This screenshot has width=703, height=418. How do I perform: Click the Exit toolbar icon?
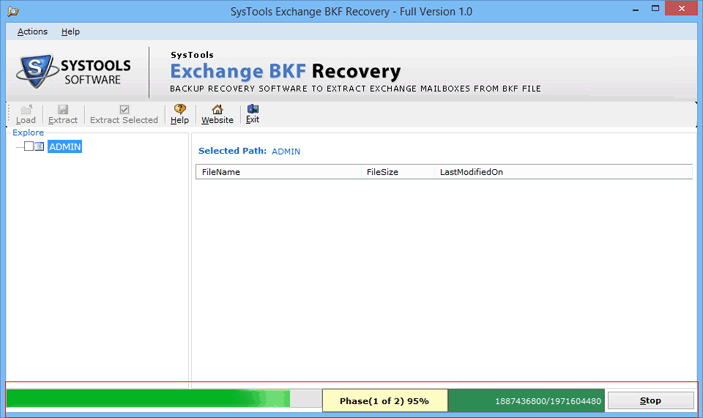pos(253,114)
